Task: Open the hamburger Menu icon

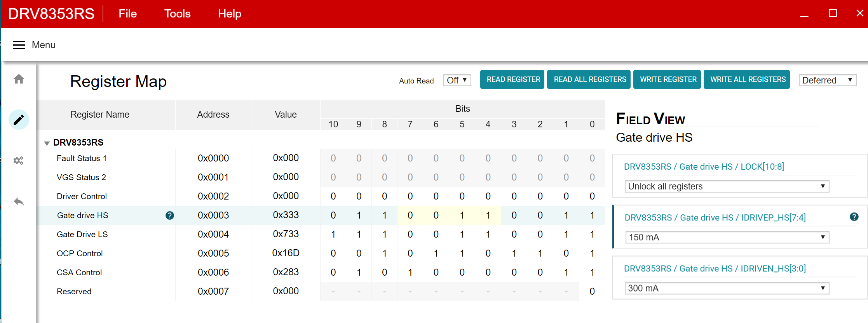Action: pos(19,45)
